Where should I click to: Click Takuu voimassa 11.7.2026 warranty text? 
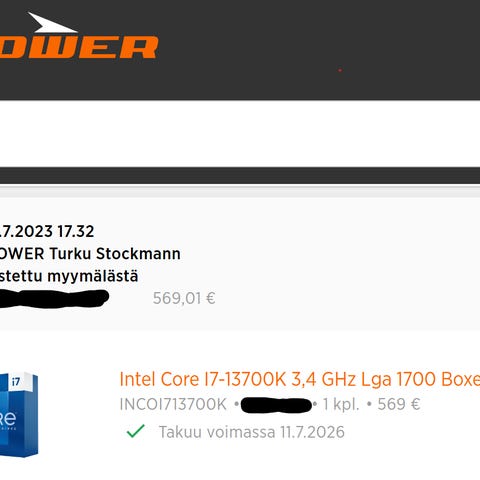pyautogui.click(x=252, y=432)
